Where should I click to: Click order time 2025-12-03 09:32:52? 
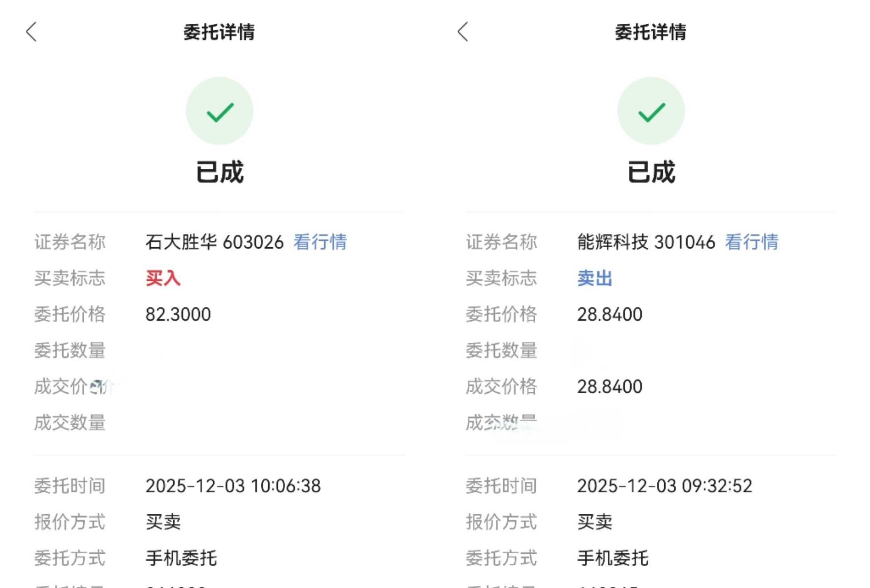point(664,486)
